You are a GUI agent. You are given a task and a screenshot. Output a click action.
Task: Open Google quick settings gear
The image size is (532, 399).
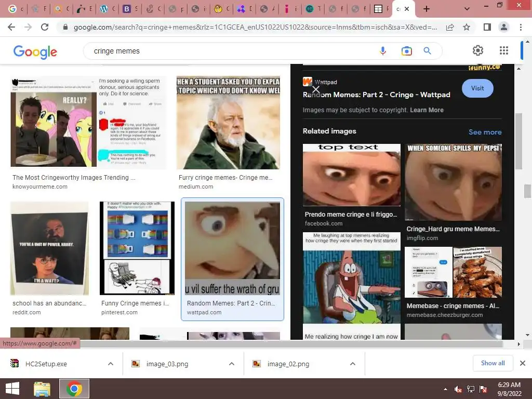click(478, 50)
